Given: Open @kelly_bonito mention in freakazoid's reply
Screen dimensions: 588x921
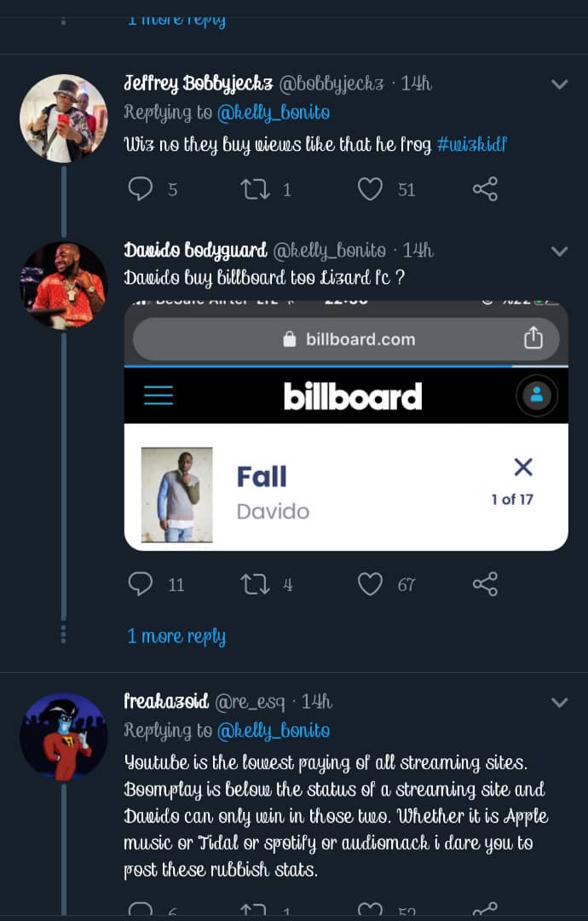Looking at the screenshot, I should coord(274,731).
